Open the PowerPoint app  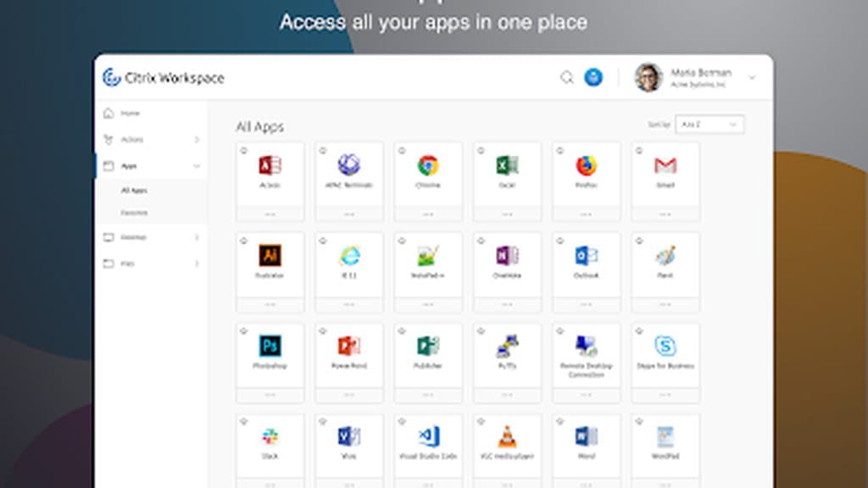pyautogui.click(x=348, y=346)
